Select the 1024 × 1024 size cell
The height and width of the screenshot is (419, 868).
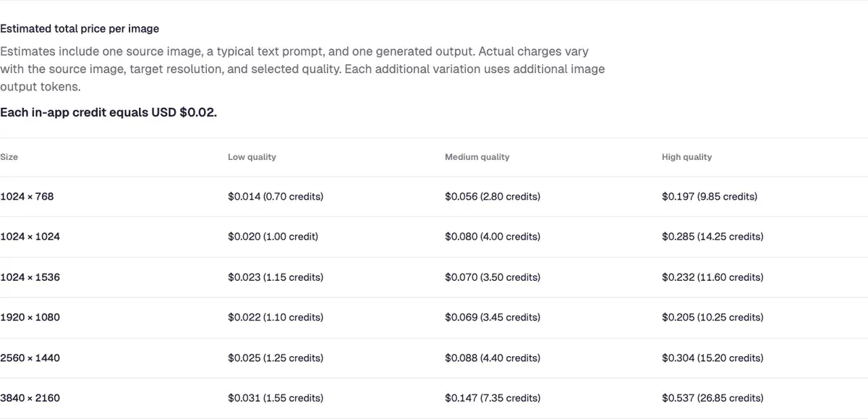click(30, 237)
